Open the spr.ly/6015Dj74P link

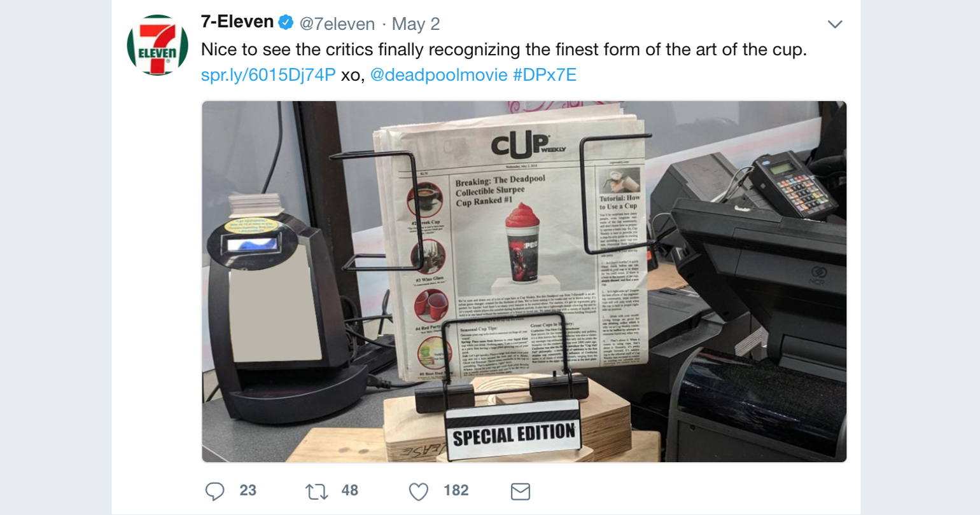coord(268,75)
